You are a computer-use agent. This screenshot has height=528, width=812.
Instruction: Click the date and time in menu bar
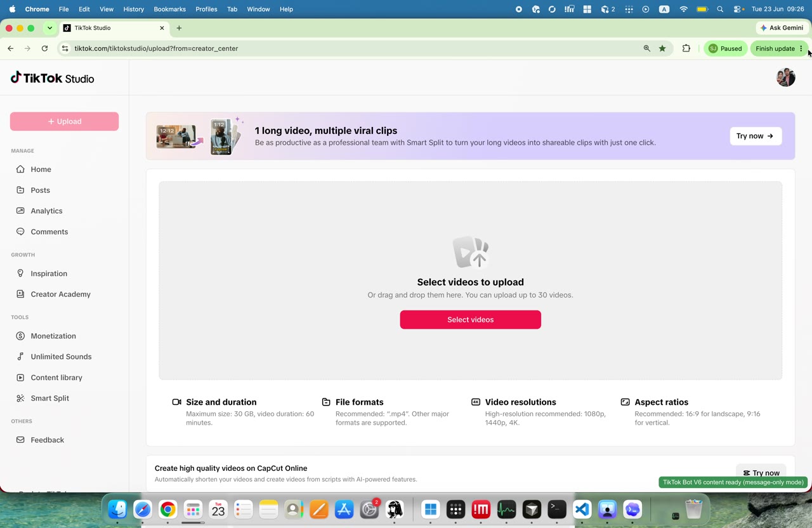click(777, 9)
